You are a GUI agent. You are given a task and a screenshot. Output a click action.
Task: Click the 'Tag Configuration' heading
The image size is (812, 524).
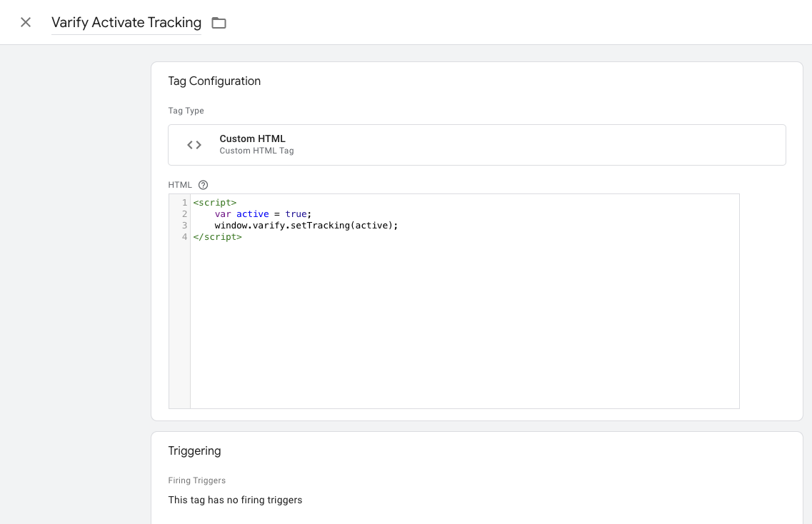(214, 81)
